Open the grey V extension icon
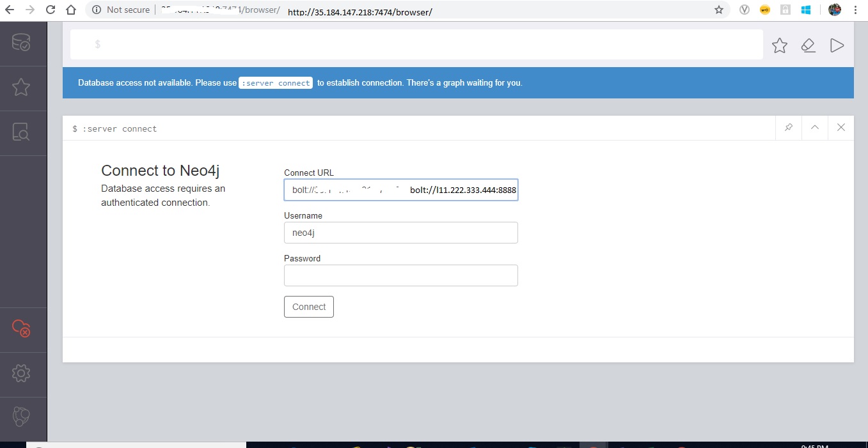The width and height of the screenshot is (868, 448). (745, 10)
